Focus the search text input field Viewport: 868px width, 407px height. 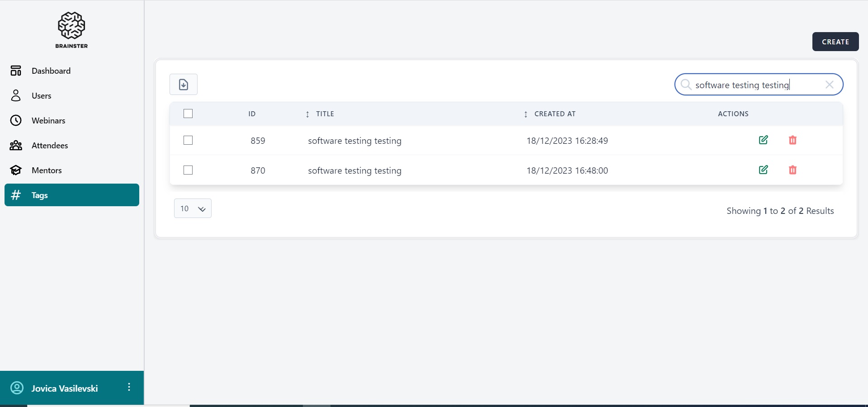755,85
